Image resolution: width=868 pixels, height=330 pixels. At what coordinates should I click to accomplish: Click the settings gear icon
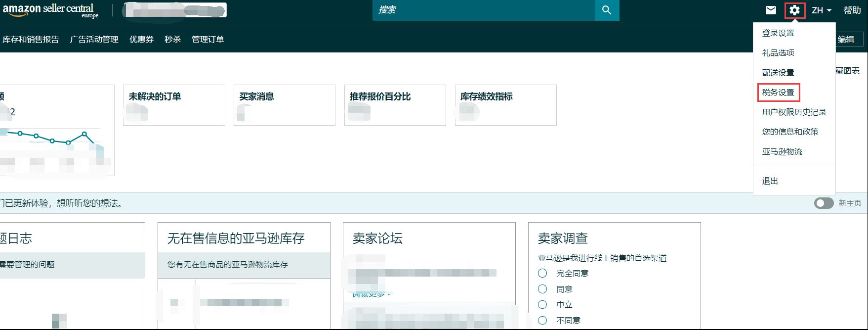coord(794,10)
